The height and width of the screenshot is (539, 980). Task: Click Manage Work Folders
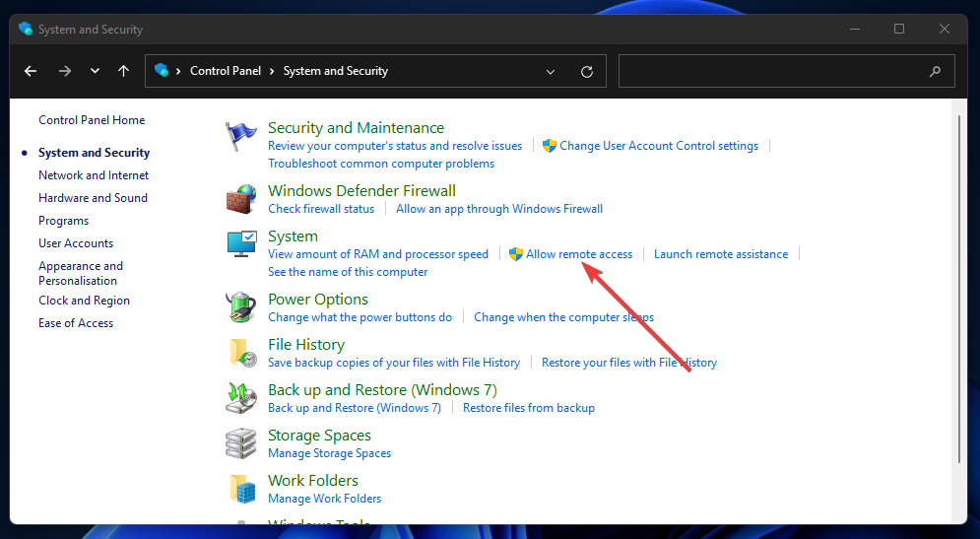coord(324,499)
